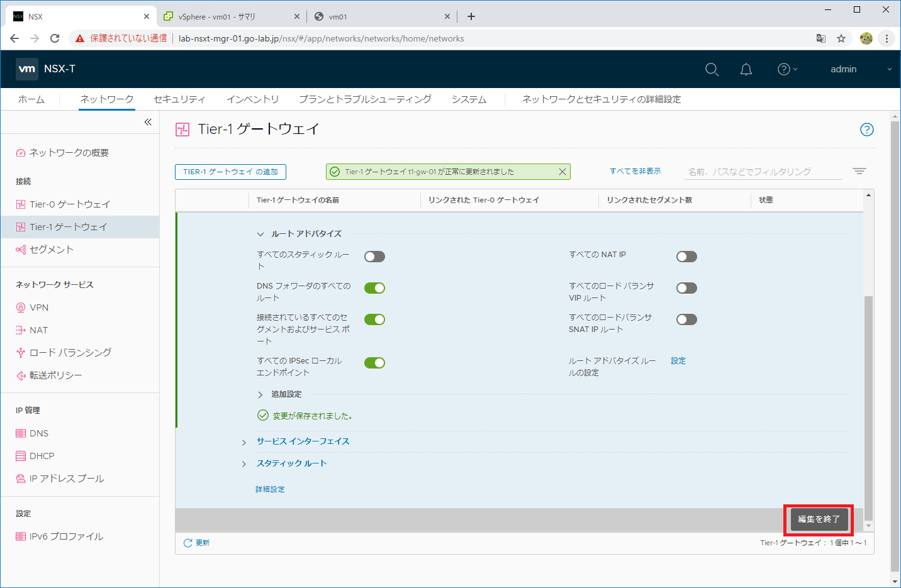Click the refresh icon at table bottom
Screen dimensions: 901x588
(x=187, y=543)
